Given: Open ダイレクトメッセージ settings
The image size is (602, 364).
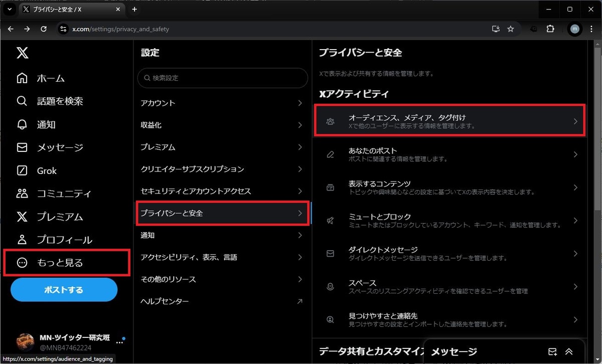Looking at the screenshot, I should pos(449,254).
